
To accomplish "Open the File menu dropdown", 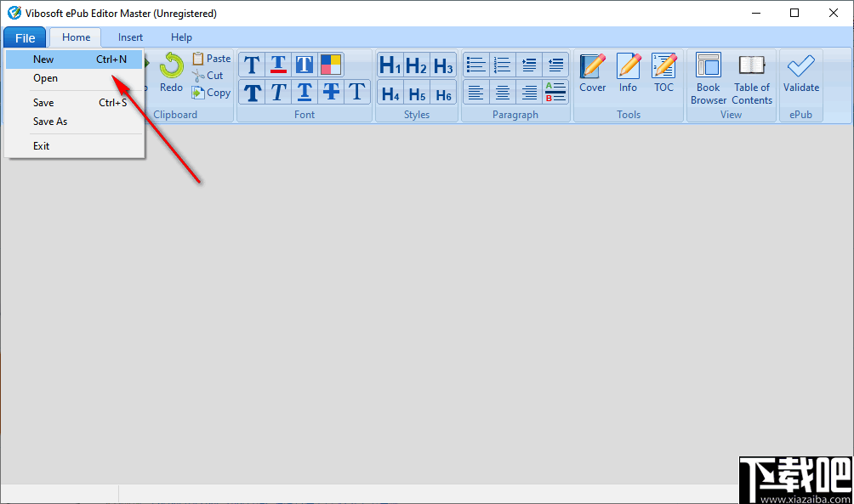I will 24,37.
